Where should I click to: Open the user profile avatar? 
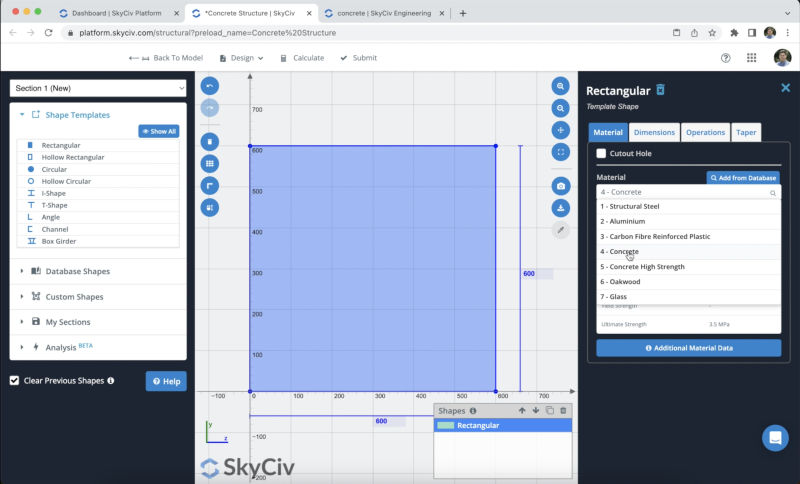click(782, 58)
